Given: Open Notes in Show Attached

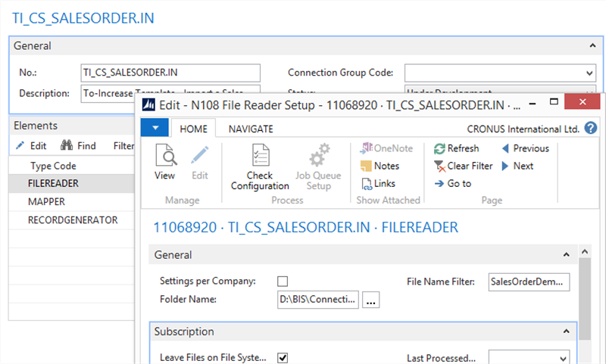Looking at the screenshot, I should [380, 166].
